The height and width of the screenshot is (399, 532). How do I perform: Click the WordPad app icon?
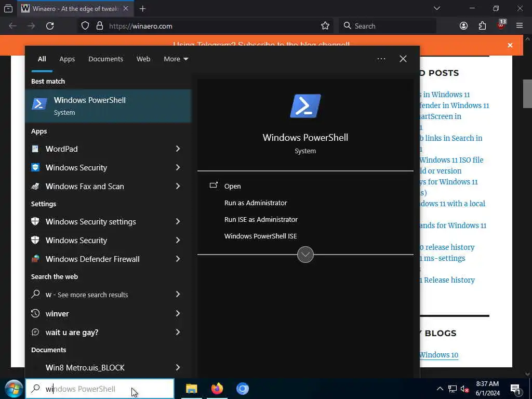click(35, 149)
